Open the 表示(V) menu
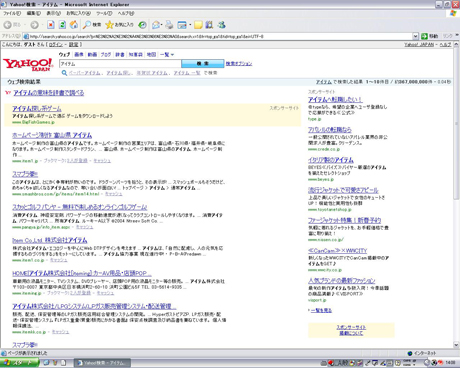 point(53,13)
